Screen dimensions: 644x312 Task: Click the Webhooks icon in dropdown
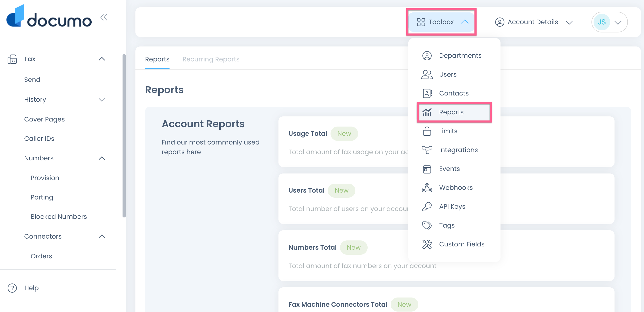[427, 188]
